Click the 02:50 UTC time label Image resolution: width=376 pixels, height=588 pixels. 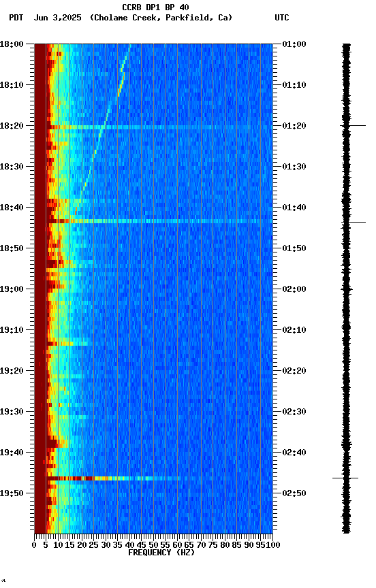pyautogui.click(x=294, y=493)
